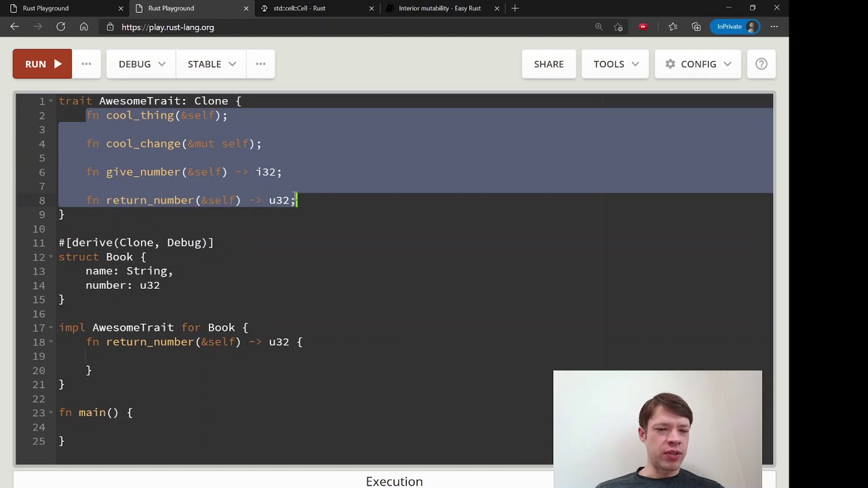The height and width of the screenshot is (488, 868).
Task: Open the STABLE channel dropdown
Action: (212, 64)
